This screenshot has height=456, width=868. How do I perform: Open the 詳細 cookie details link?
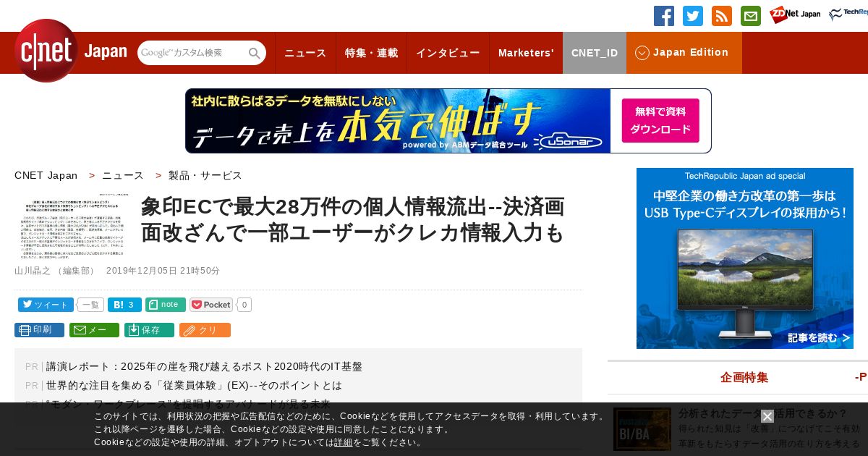[344, 442]
